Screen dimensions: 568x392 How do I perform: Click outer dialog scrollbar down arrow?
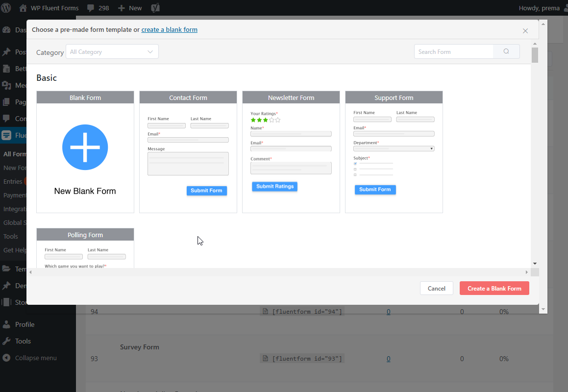click(543, 309)
